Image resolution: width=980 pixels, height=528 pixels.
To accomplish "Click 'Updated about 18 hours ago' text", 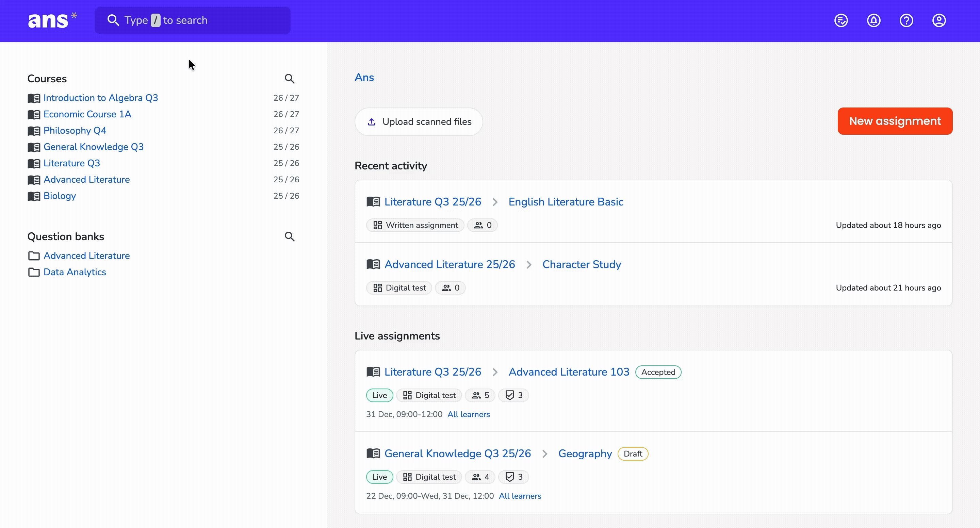I will point(888,225).
